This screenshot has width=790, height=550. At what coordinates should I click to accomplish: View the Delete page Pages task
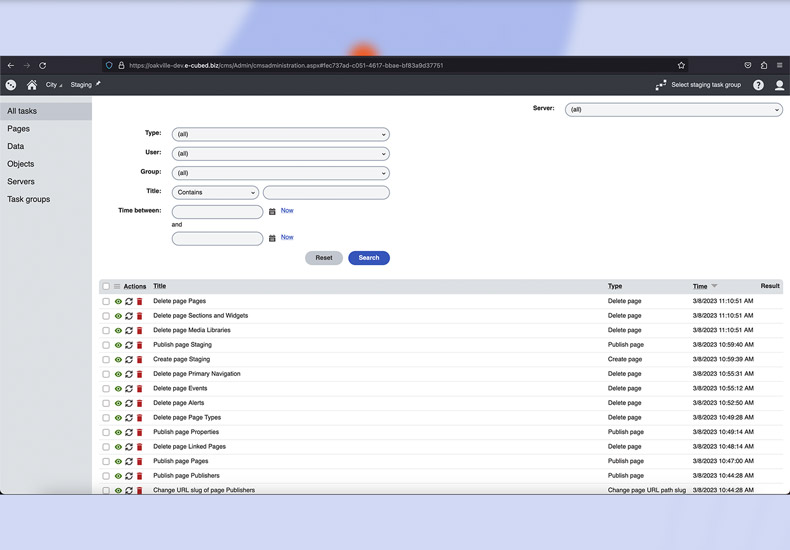[118, 301]
